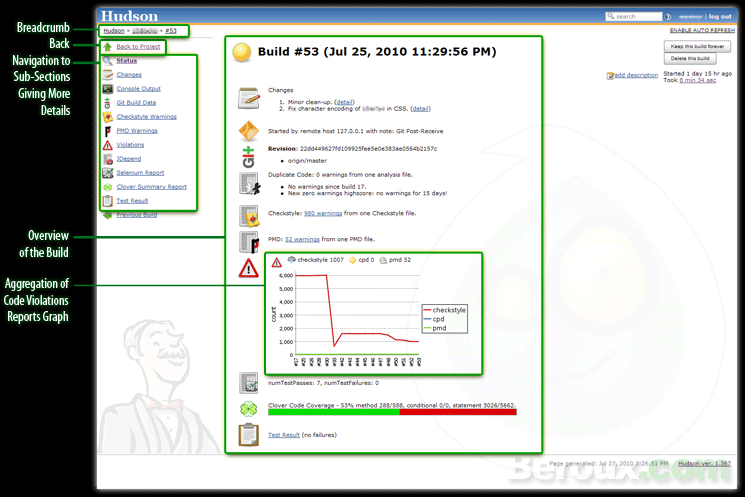Open the 980 warnings Checkstyle link
745x497 pixels.
(x=321, y=213)
